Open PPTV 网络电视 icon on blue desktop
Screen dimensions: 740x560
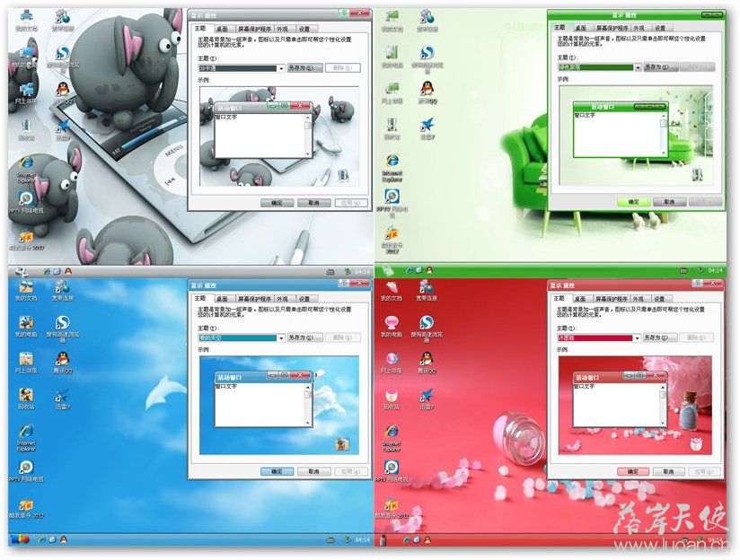26,467
